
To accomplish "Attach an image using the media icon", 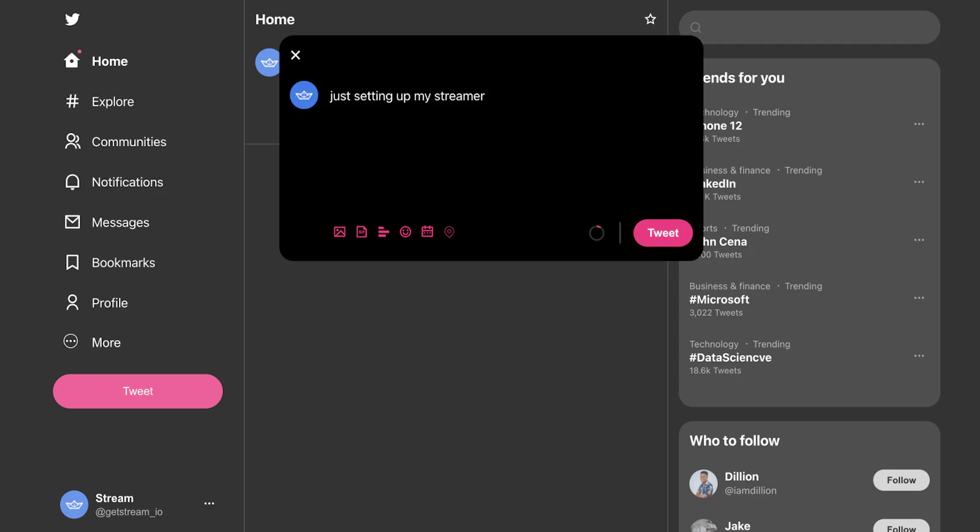I will click(339, 232).
